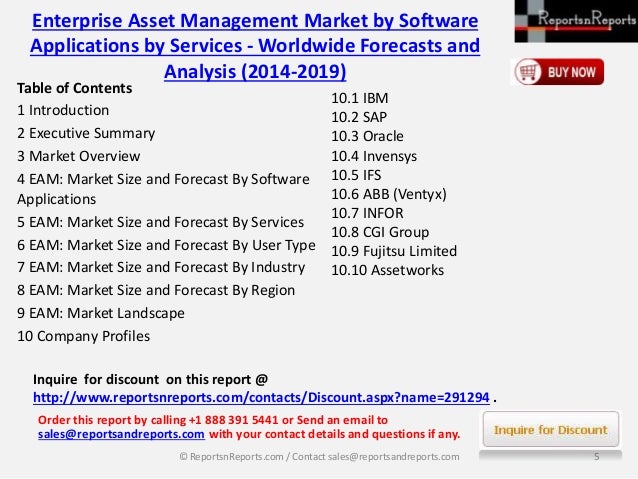This screenshot has height=479, width=638.
Task: Select "7 EAM: Market Size and Forecast By Industry"
Action: pyautogui.click(x=161, y=267)
